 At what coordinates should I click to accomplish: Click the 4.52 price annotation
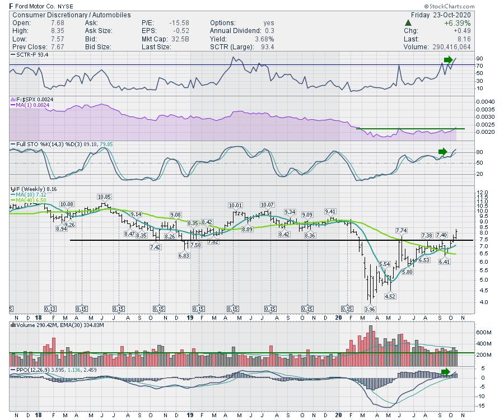(390, 296)
